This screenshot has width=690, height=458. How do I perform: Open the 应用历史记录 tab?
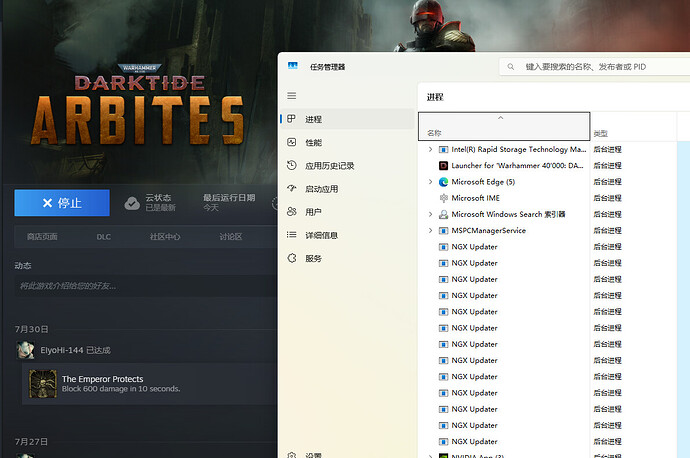348,165
